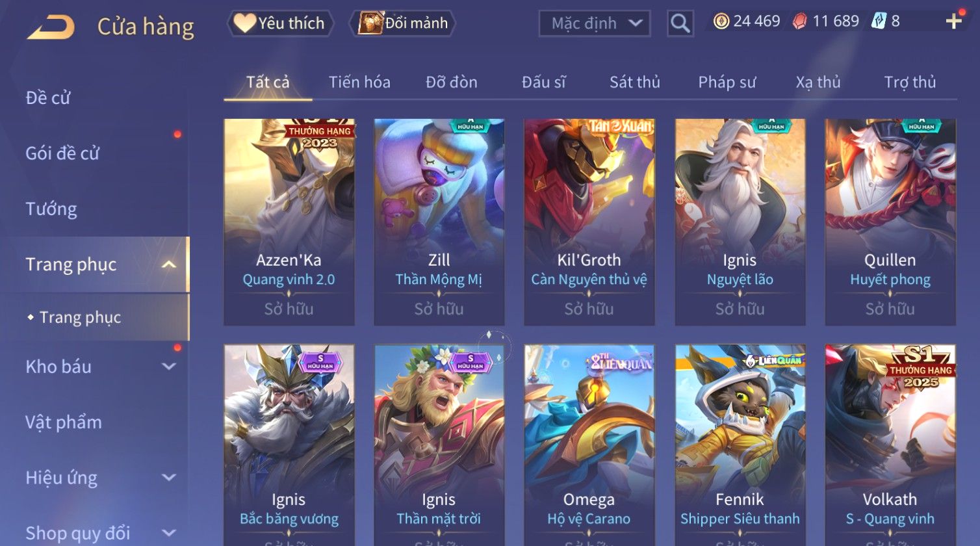Click the blue ticket currency icon
This screenshot has height=546, width=980.
pos(879,21)
